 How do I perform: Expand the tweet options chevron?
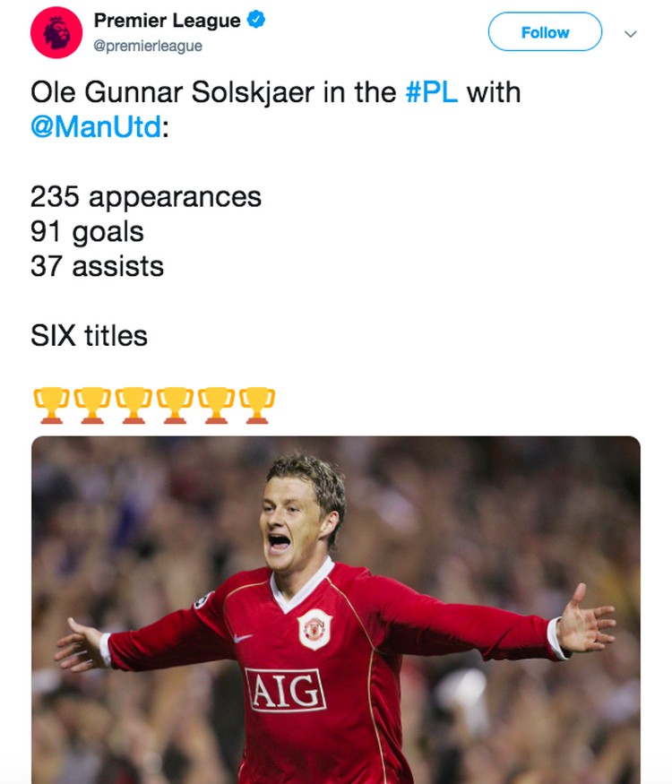[631, 34]
